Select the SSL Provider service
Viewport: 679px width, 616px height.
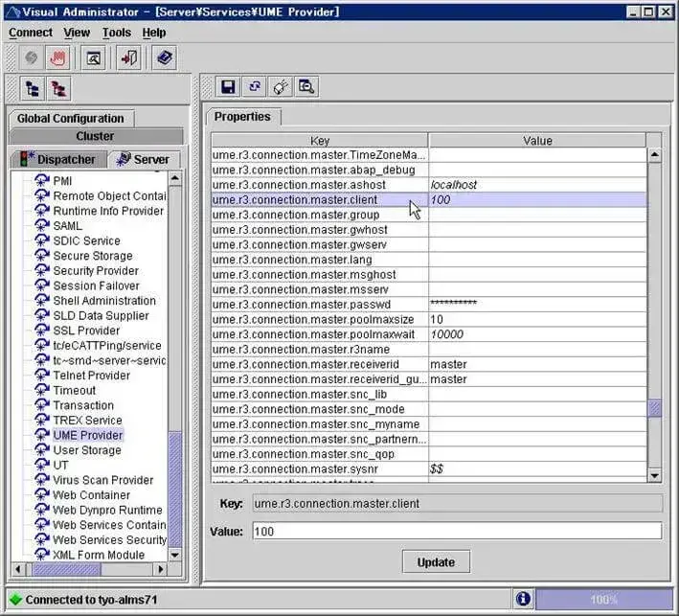(x=86, y=331)
